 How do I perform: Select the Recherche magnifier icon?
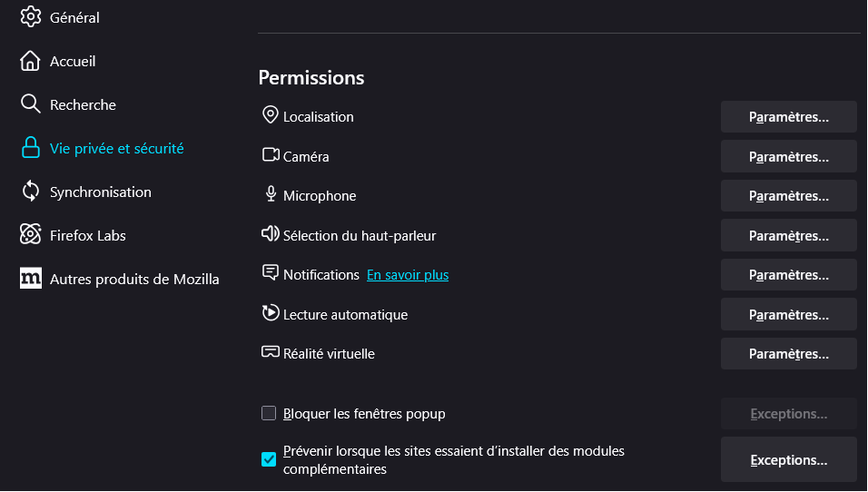tap(31, 104)
